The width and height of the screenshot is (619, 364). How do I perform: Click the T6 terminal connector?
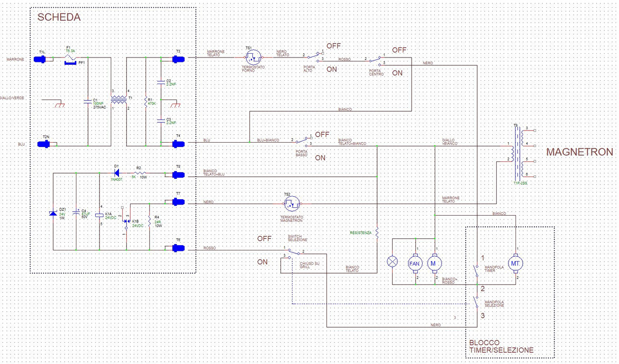click(x=178, y=248)
